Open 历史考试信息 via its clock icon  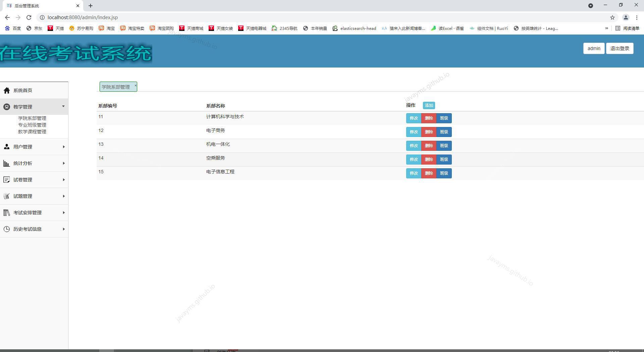click(7, 229)
